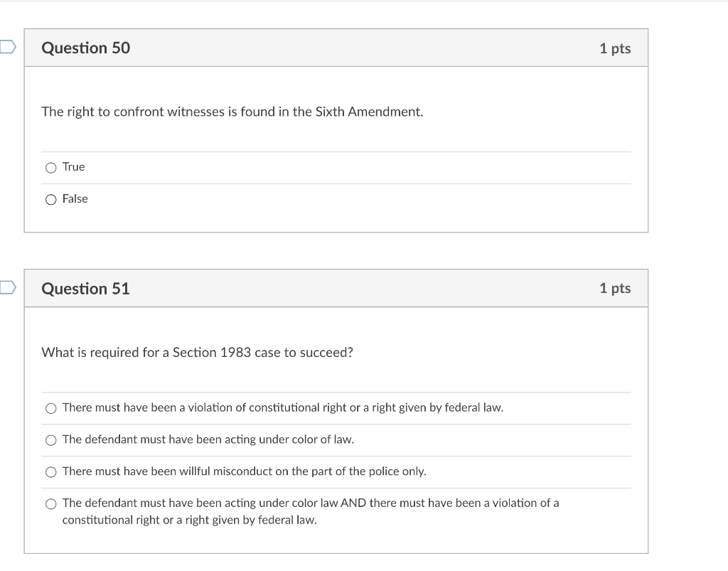
Task: Click the Sixth Amendment question statement
Action: (232, 112)
